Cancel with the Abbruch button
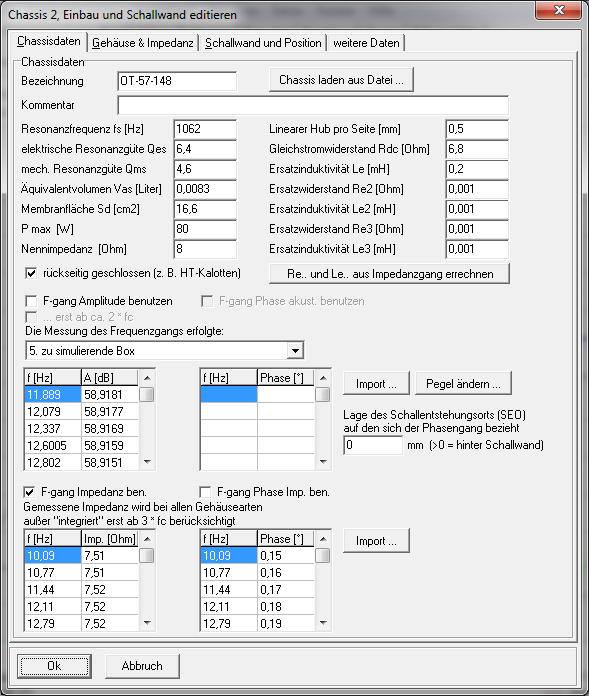This screenshot has width=589, height=696. tap(142, 666)
